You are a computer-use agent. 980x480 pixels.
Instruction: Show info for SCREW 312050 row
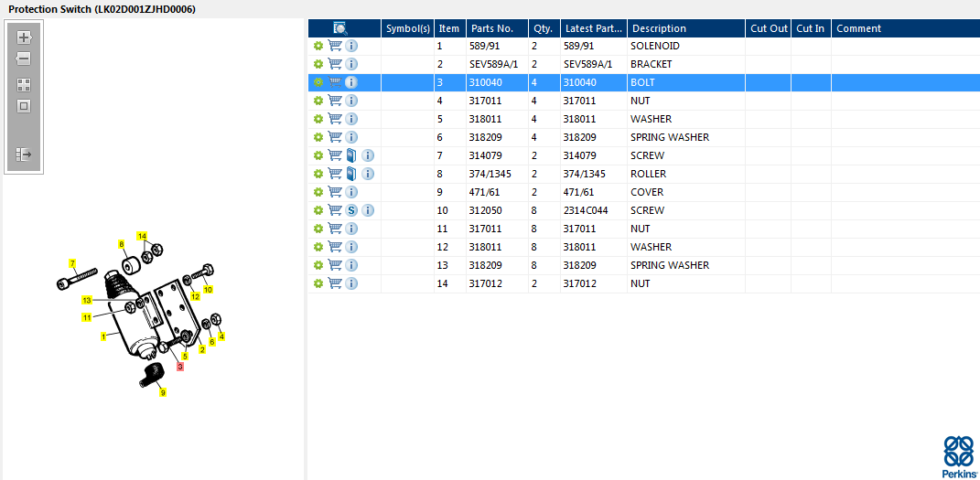tap(368, 210)
